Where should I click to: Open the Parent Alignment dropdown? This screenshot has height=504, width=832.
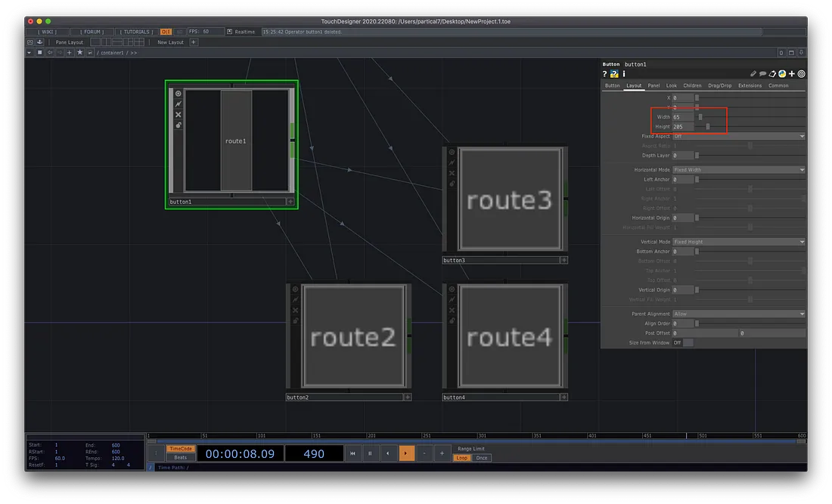(x=738, y=314)
